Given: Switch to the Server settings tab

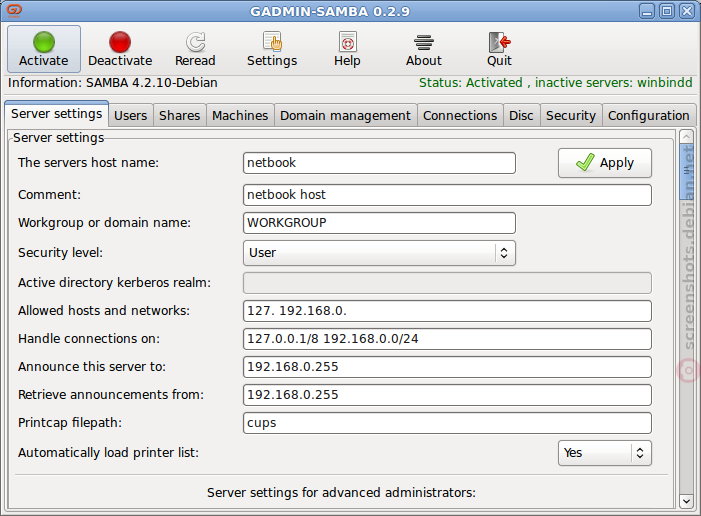Looking at the screenshot, I should coord(57,114).
